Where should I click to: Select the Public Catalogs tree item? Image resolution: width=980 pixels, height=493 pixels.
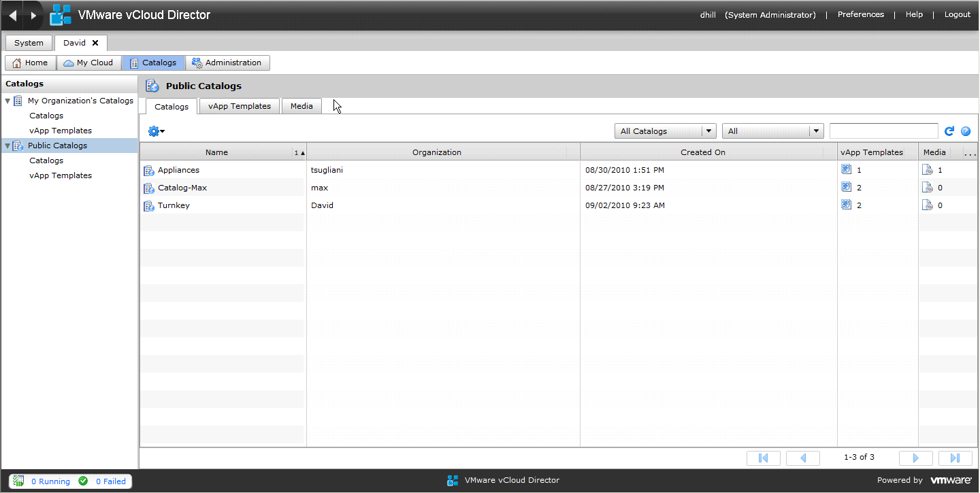[x=69, y=146]
